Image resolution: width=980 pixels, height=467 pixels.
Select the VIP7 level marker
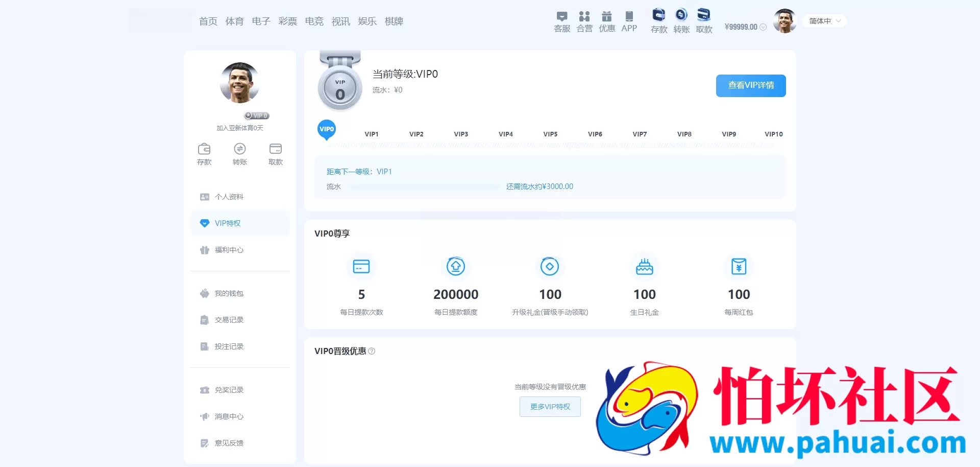(640, 134)
